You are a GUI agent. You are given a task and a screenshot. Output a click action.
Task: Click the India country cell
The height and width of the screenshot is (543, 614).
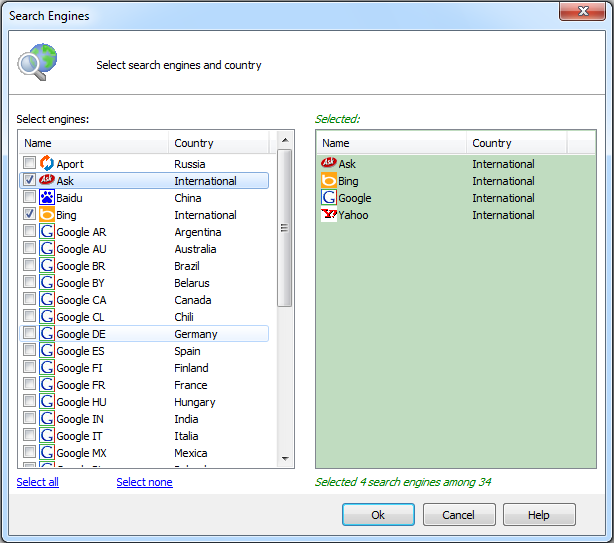(x=186, y=419)
